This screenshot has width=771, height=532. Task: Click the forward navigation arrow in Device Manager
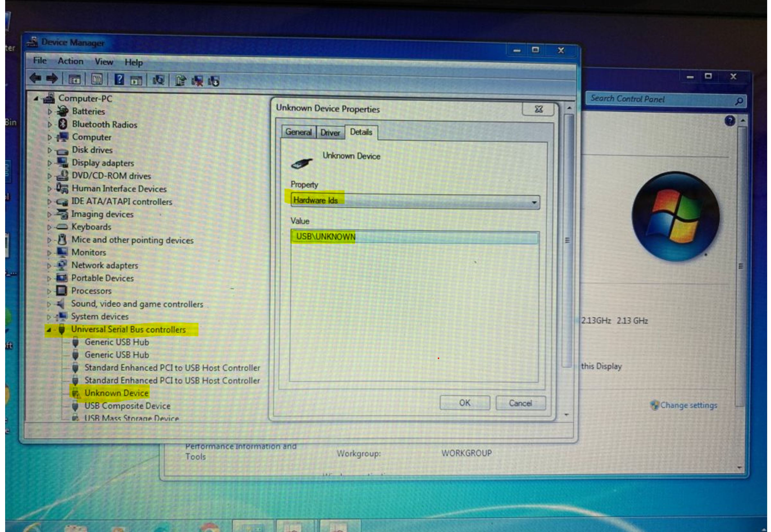52,79
